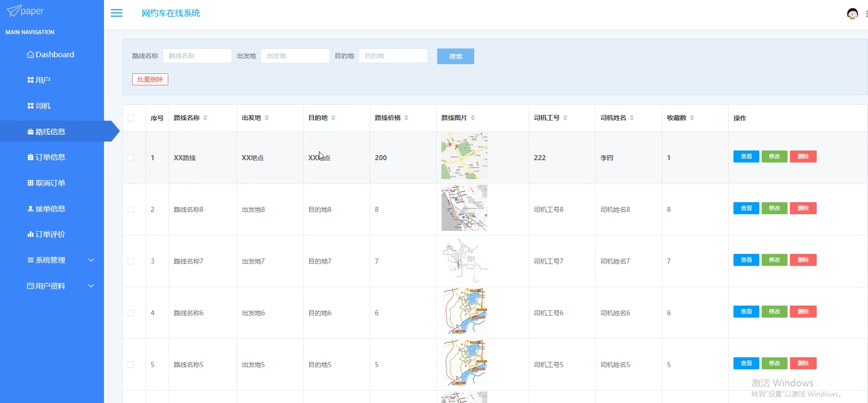Open the map thumbnail in 路线名称7 row
Image resolution: width=868 pixels, height=403 pixels.
pyautogui.click(x=465, y=259)
